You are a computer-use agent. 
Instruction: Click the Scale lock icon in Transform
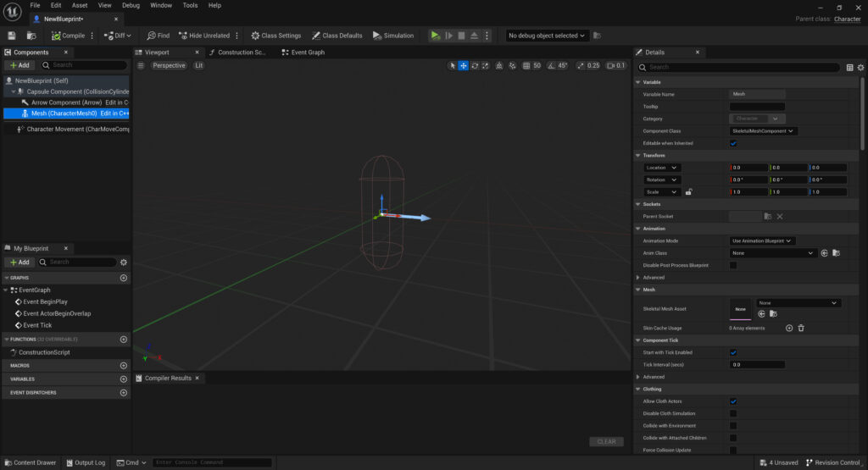(688, 192)
